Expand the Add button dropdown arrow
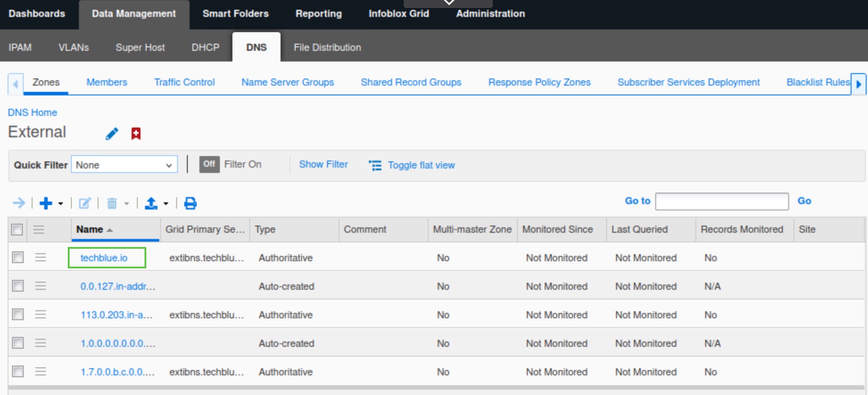 pyautogui.click(x=61, y=204)
